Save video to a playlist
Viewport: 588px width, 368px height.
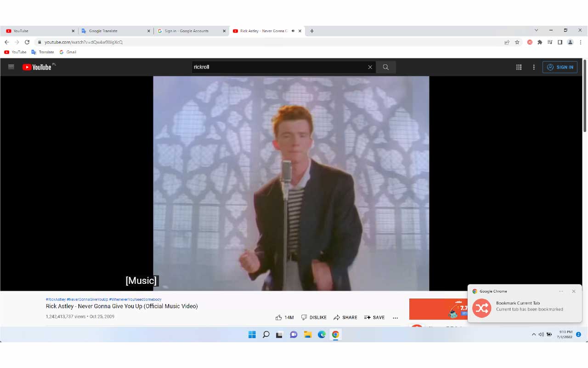coord(374,317)
